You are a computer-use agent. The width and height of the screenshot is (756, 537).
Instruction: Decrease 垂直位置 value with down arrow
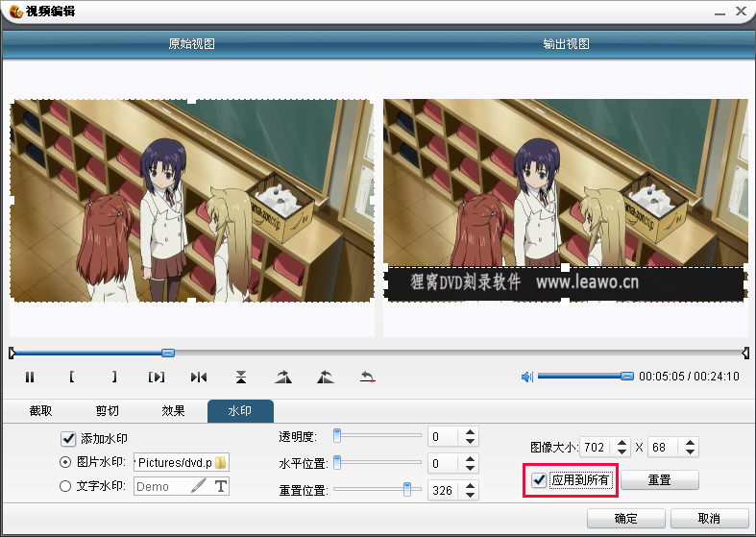click(470, 495)
